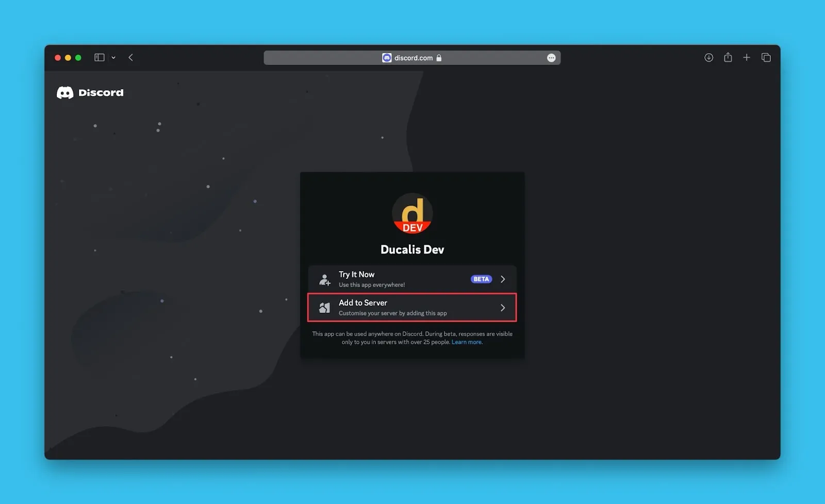This screenshot has width=825, height=504.
Task: Click the Discord logo in the page header
Action: tap(90, 93)
